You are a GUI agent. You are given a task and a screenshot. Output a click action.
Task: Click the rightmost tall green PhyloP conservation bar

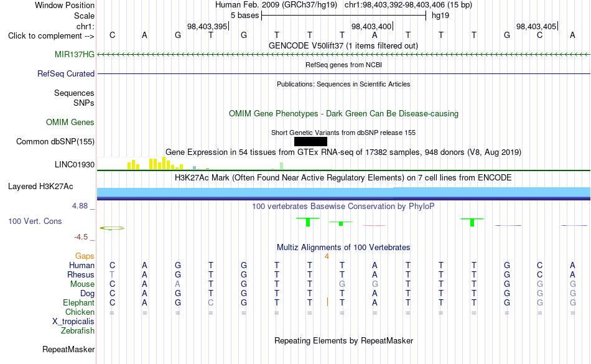(x=472, y=222)
